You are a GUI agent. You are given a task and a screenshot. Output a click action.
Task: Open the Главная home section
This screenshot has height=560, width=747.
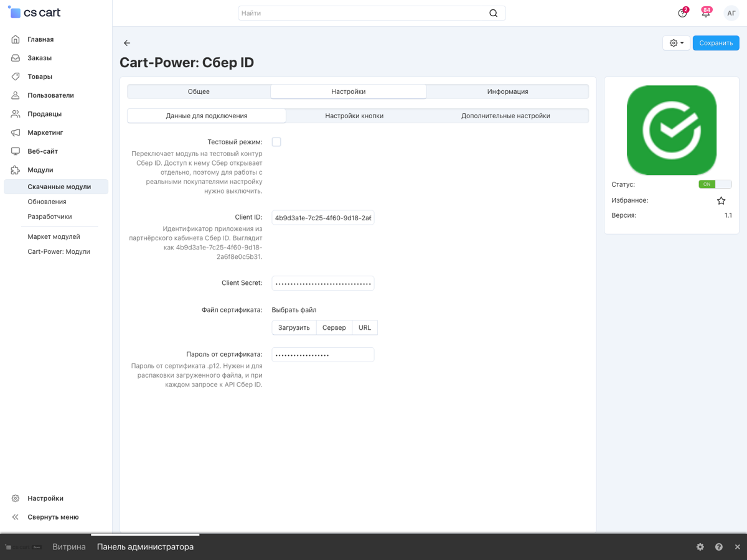pos(40,39)
